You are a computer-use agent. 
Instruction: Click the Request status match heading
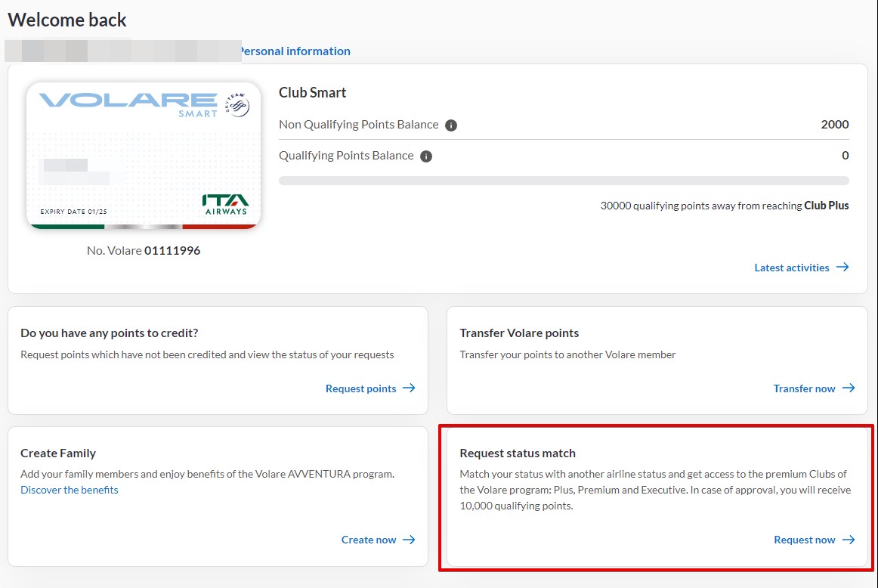[518, 453]
